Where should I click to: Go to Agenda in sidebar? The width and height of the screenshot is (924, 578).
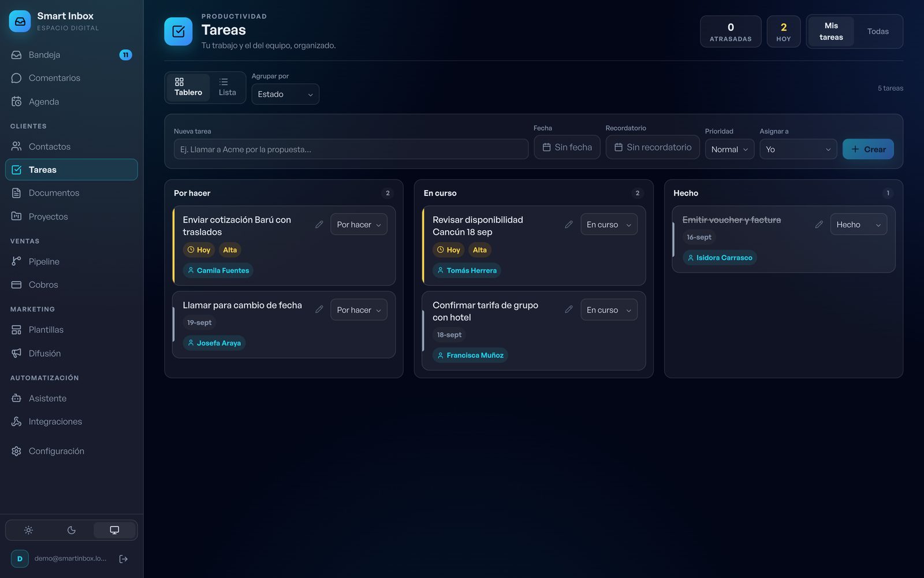tap(72, 102)
